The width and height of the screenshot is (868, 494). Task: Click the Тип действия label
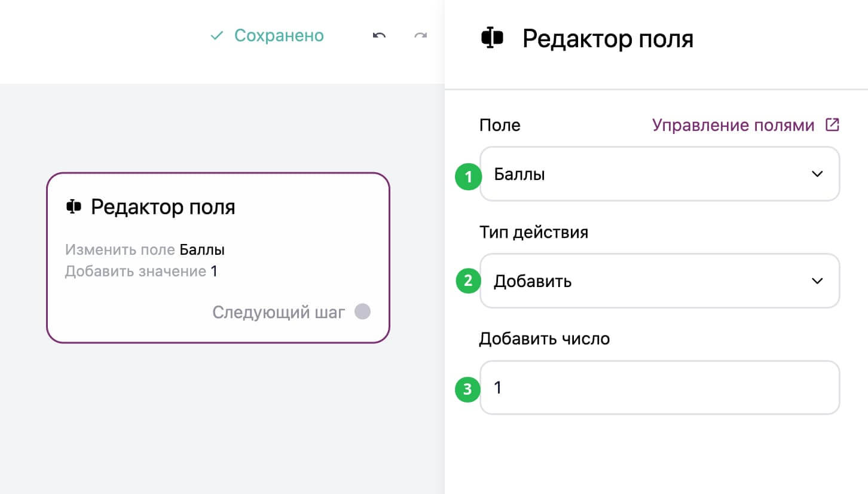534,232
